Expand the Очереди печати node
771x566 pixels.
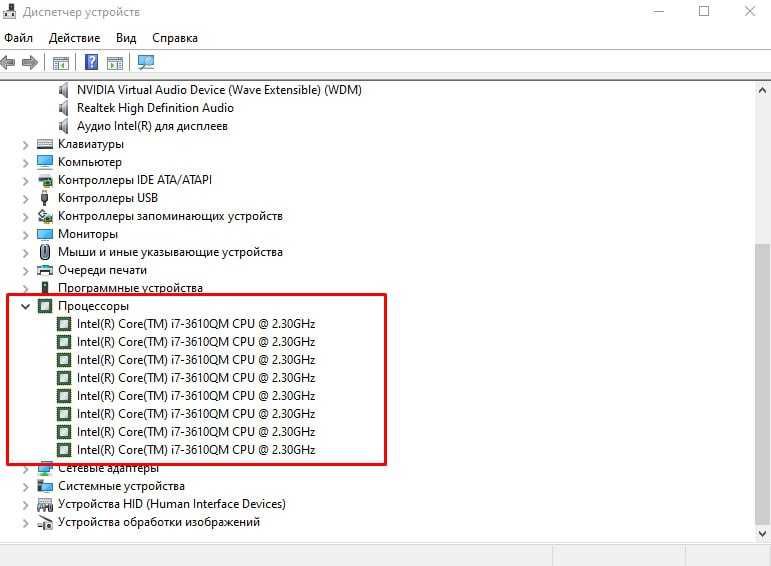(26, 271)
